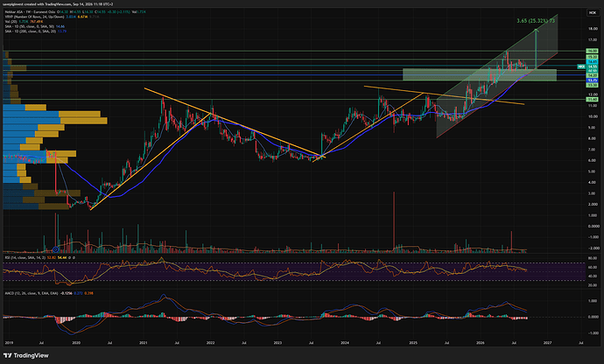Click the 0.0000 value on the MACD scale
Viewport: 604px width, 364px height.
[593, 317]
